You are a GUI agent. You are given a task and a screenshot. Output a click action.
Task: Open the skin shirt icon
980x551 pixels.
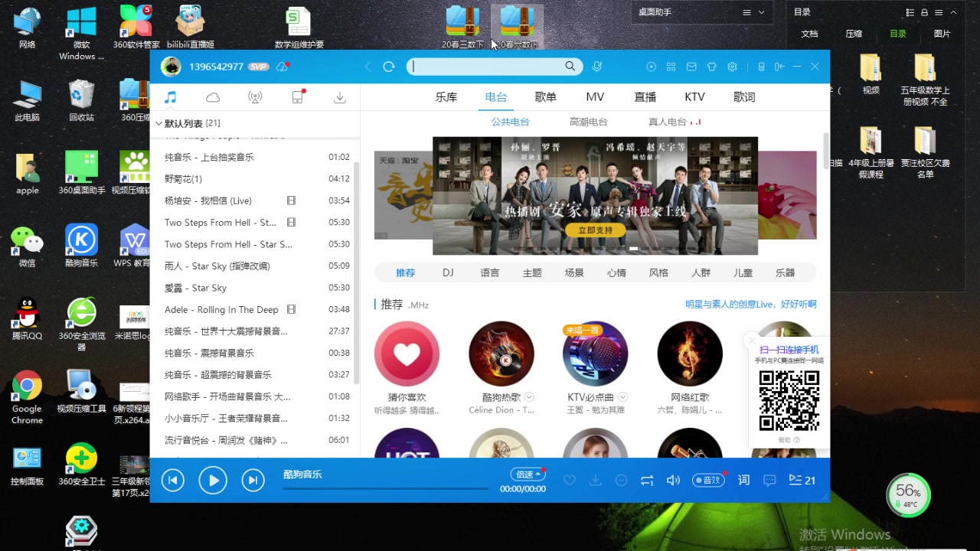point(711,67)
